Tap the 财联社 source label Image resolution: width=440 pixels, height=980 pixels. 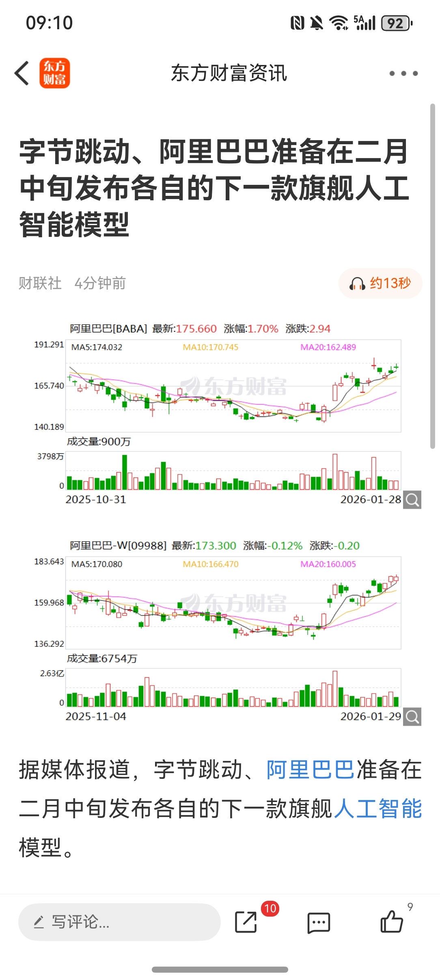point(40,283)
